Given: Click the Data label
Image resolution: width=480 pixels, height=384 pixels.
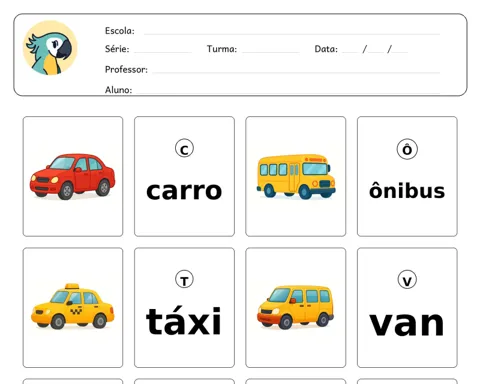Looking at the screenshot, I should click(x=326, y=49).
